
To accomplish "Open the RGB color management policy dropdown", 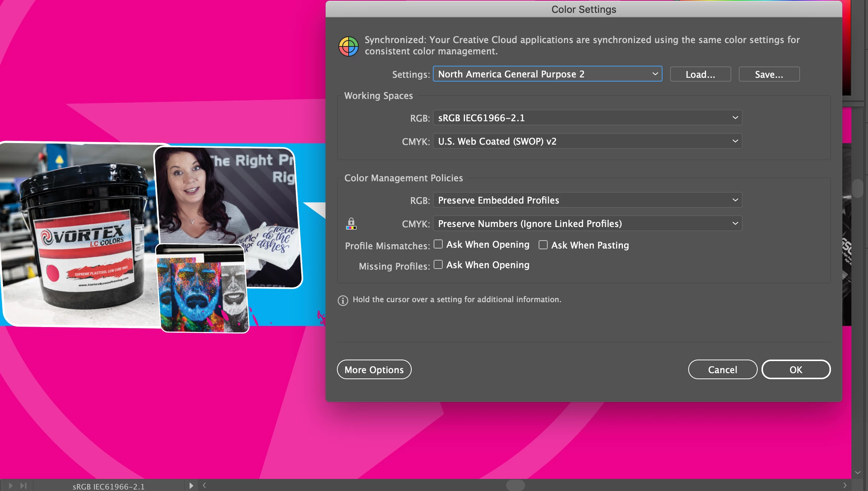I will (x=587, y=200).
